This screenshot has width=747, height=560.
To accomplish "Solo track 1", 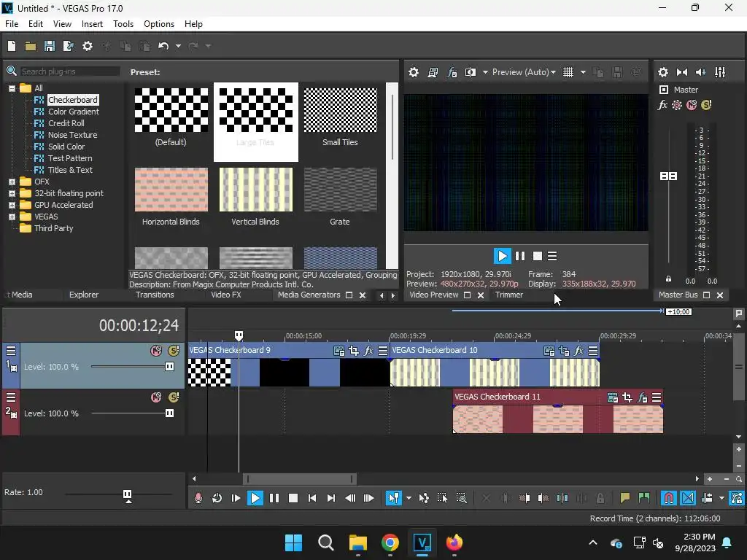I will point(174,351).
